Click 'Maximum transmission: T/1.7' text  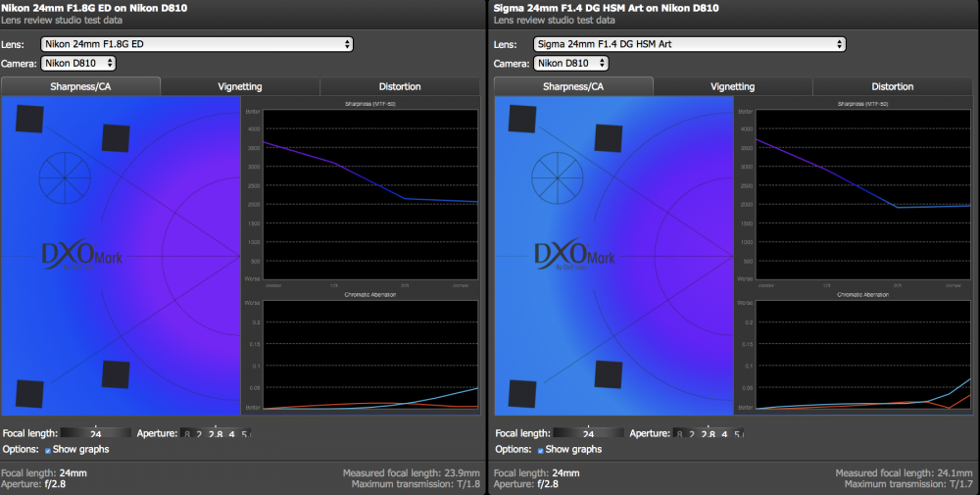908,484
